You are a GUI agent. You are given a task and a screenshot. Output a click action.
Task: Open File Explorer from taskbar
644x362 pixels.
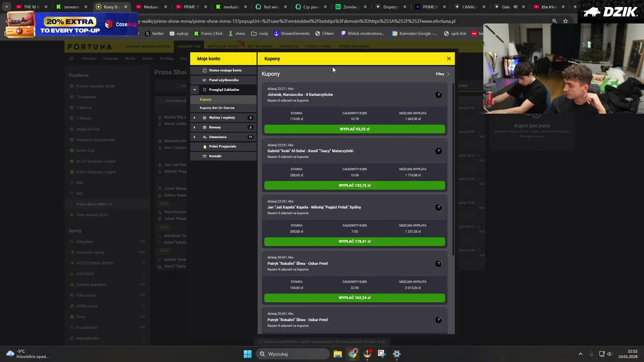coord(338,354)
